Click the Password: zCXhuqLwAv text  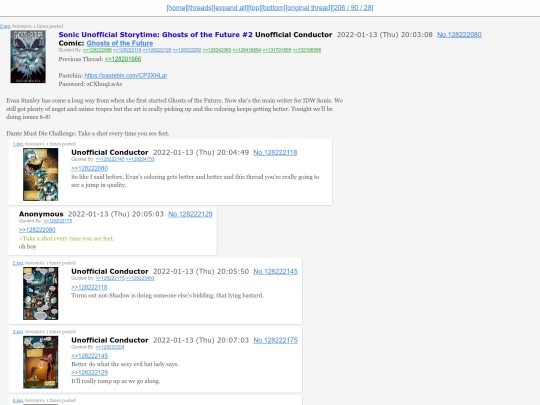pos(91,84)
